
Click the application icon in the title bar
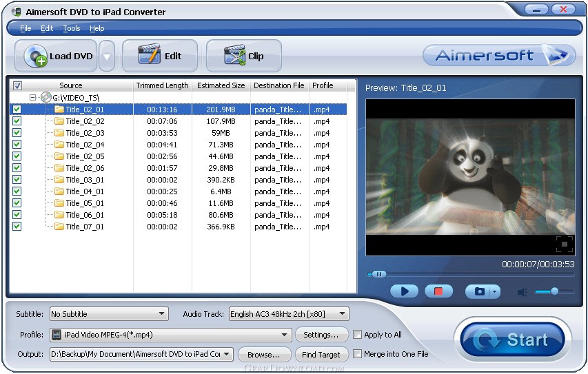pyautogui.click(x=16, y=12)
